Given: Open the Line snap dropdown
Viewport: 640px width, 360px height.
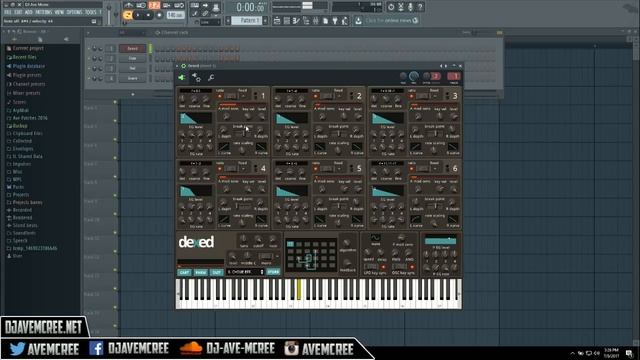Looking at the screenshot, I should point(210,22).
